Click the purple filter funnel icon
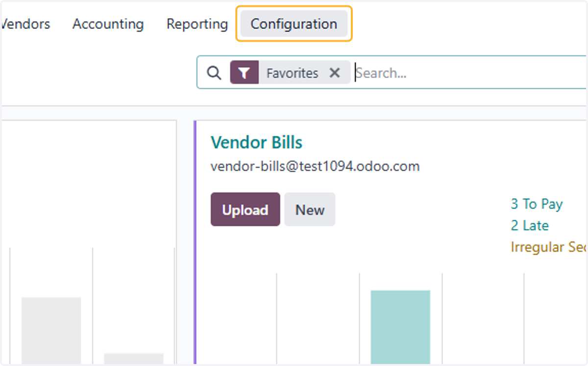The height and width of the screenshot is (366, 588). tap(245, 73)
